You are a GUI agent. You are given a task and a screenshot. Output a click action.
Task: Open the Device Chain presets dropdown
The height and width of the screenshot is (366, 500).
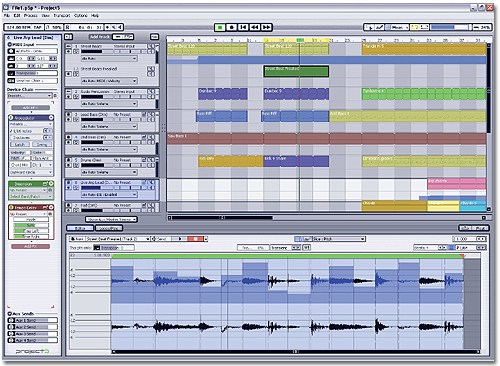tap(30, 96)
